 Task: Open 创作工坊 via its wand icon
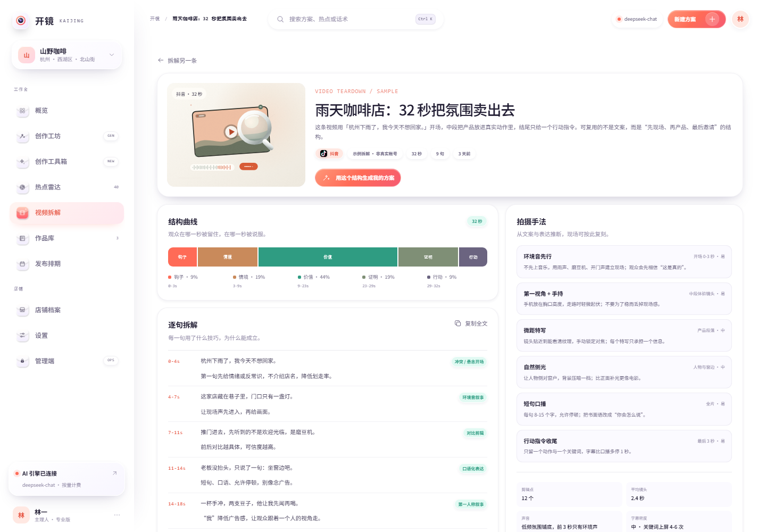[x=22, y=136]
